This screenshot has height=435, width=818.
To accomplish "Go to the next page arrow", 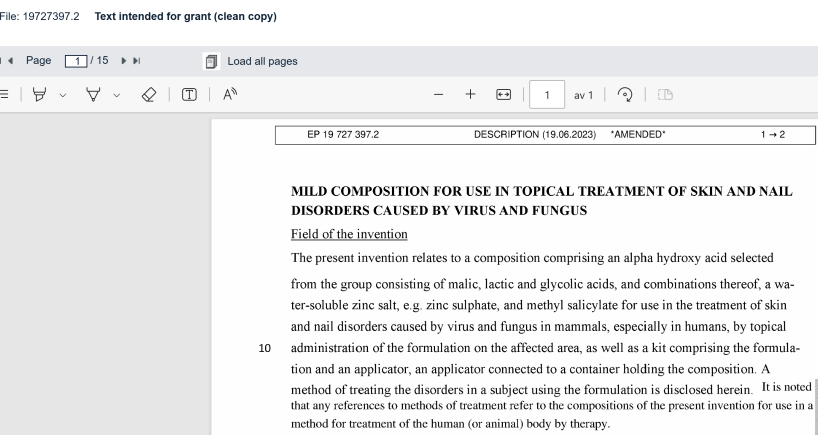I will coord(124,61).
